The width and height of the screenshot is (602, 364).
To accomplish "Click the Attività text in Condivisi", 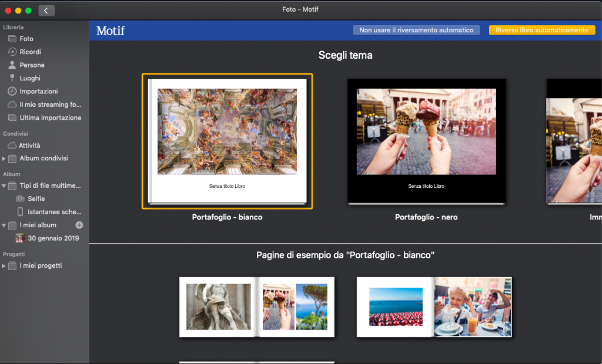I will point(29,146).
